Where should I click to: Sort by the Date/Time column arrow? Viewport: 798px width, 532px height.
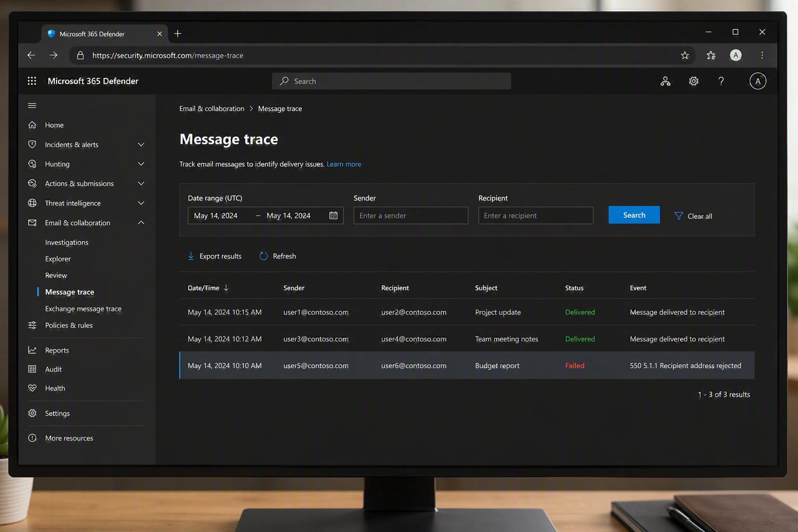[226, 288]
